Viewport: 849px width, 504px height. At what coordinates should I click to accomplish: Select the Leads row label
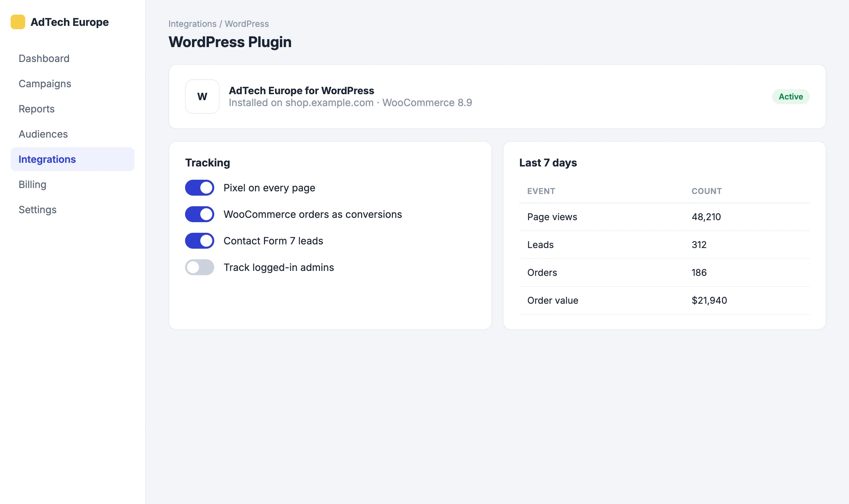pyautogui.click(x=540, y=244)
